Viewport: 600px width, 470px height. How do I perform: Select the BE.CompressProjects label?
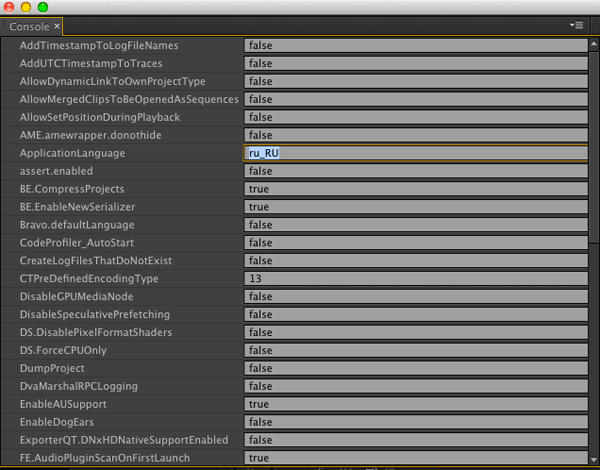click(x=72, y=189)
